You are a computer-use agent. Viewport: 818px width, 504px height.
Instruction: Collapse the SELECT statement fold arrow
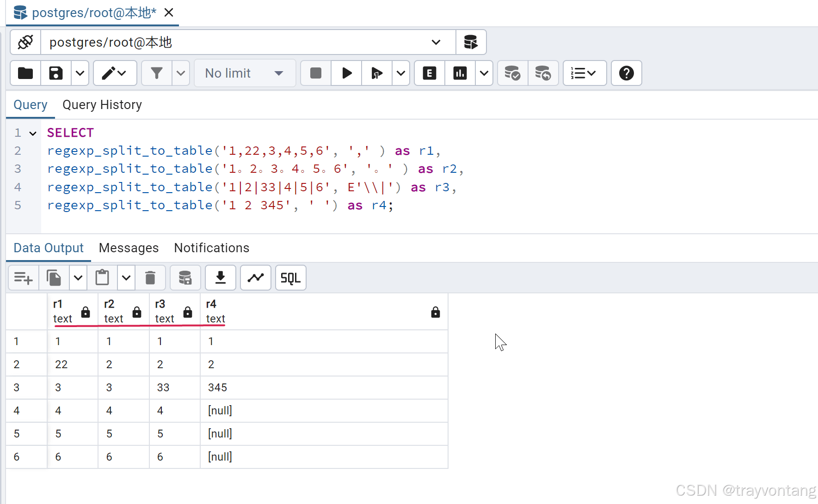tap(33, 134)
